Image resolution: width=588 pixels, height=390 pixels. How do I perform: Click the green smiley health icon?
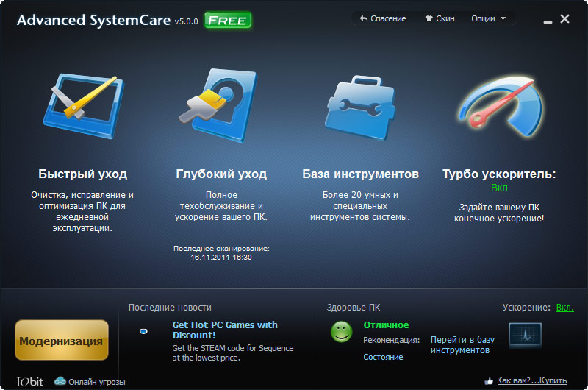(341, 331)
